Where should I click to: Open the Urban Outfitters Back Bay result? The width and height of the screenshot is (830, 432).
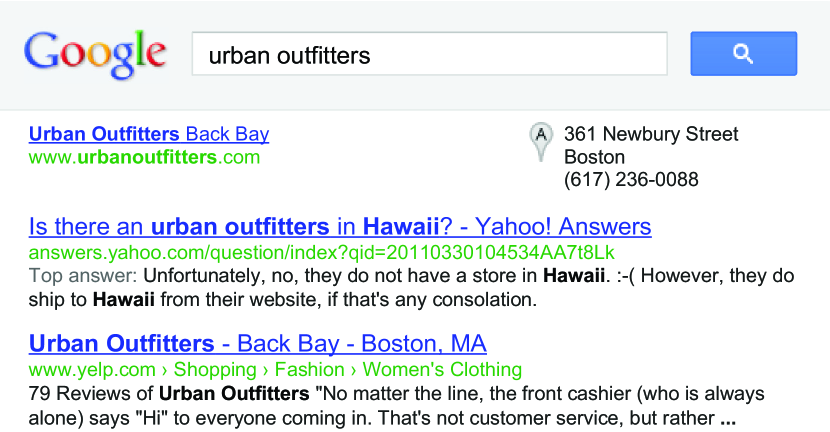[149, 134]
